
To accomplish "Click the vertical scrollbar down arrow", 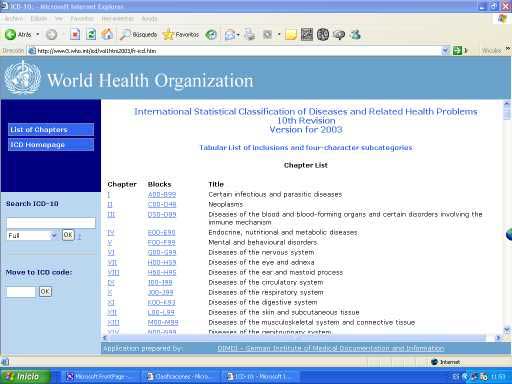I will coord(507,330).
